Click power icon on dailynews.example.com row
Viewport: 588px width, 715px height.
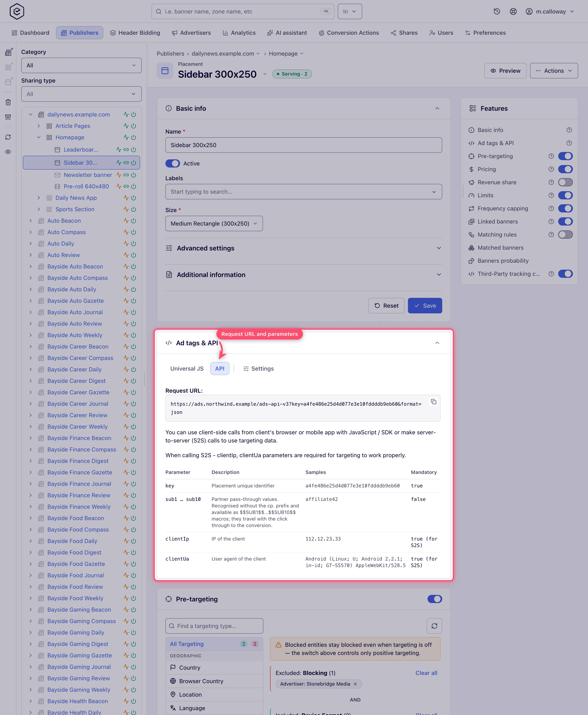134,115
